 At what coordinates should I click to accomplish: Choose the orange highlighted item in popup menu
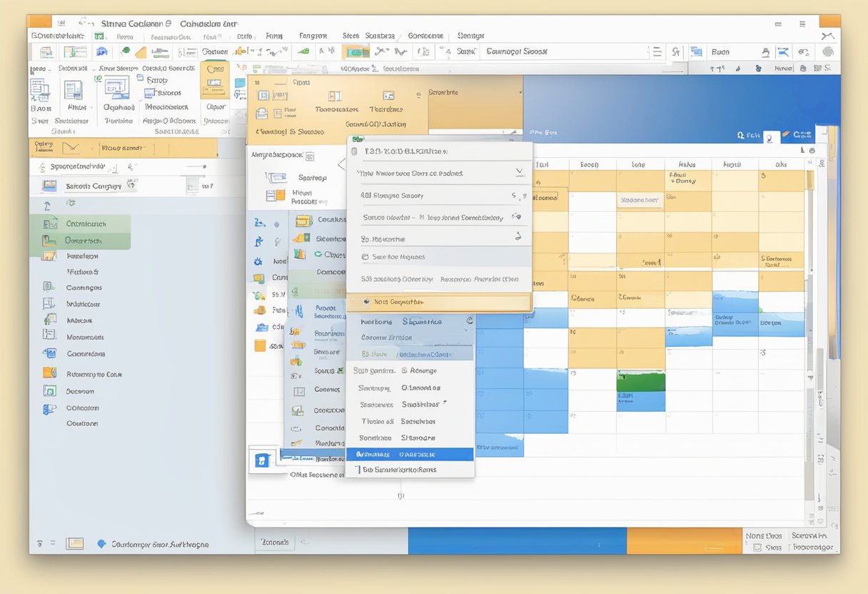click(438, 302)
